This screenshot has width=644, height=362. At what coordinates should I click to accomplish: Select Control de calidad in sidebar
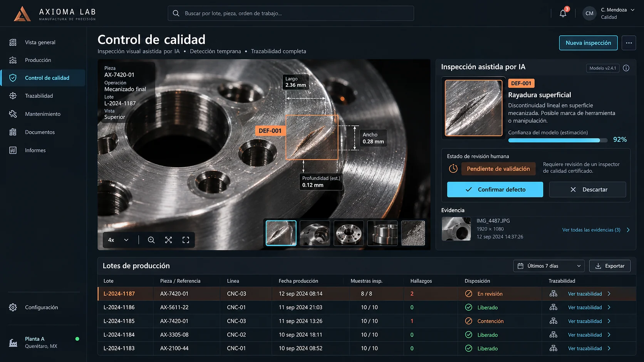(43, 78)
